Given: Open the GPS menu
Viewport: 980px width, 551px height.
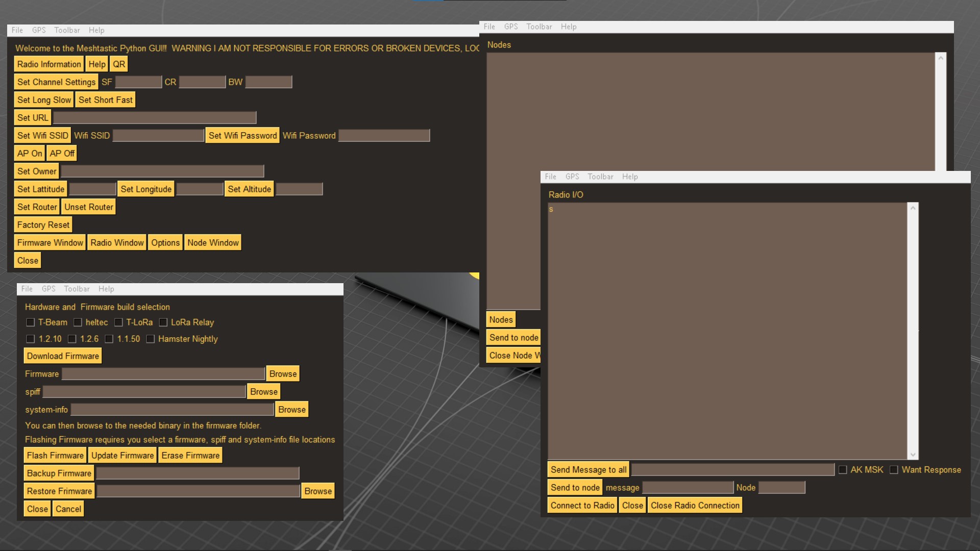Looking at the screenshot, I should point(39,30).
